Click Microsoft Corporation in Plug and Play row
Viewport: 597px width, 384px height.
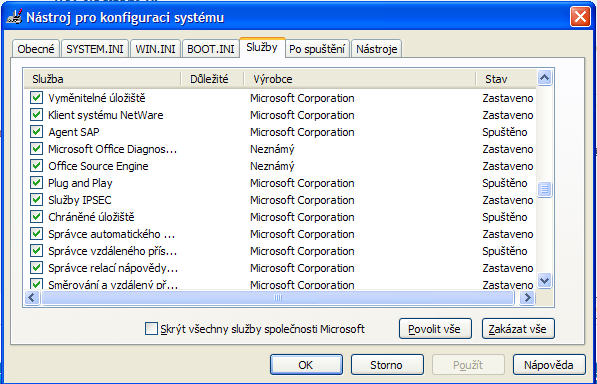click(302, 183)
